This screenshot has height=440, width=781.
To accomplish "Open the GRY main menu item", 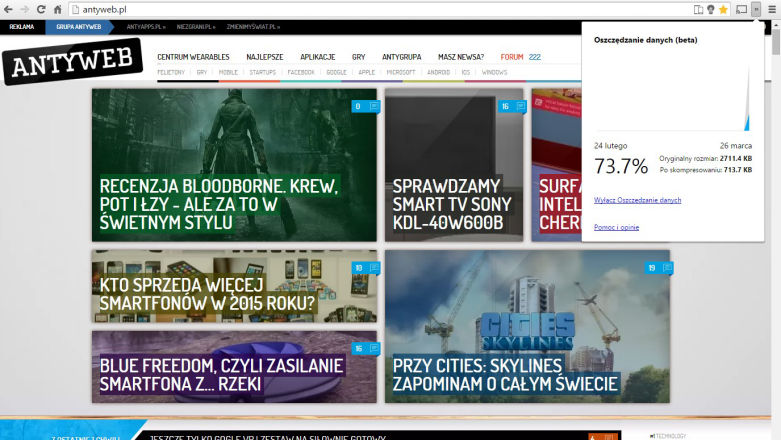I will [358, 57].
